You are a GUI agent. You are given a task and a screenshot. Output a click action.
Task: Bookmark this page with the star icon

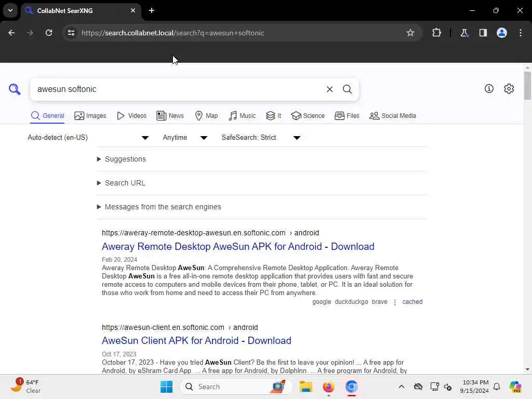coord(410,33)
